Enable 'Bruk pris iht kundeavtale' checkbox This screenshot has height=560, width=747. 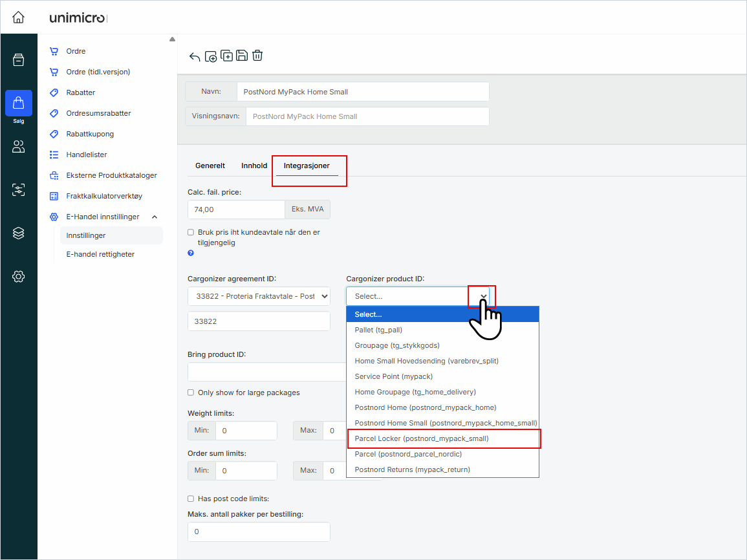pos(191,232)
